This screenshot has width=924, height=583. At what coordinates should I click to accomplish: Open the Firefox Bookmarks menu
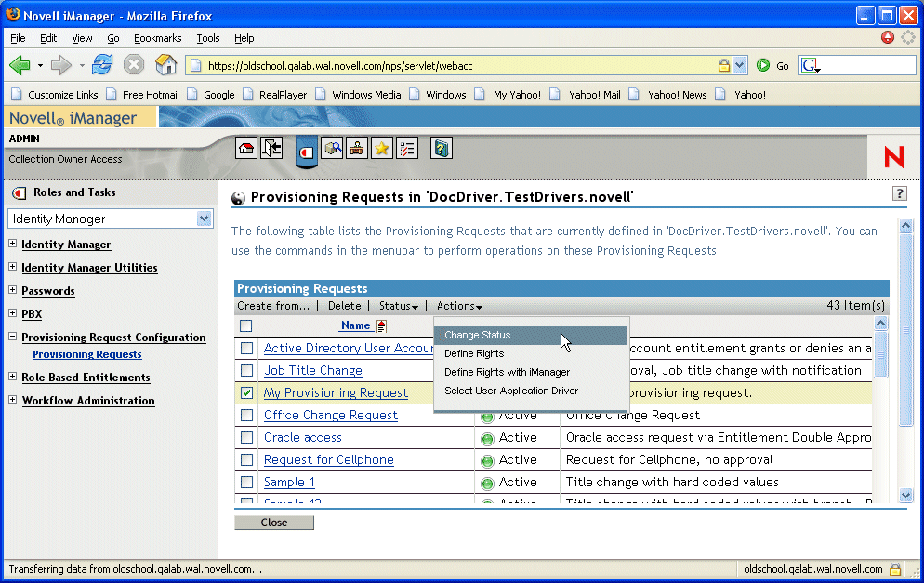tap(157, 38)
